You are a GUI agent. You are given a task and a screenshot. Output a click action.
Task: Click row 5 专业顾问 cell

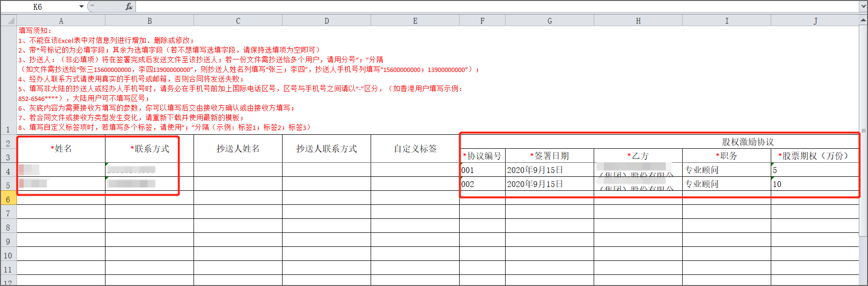[x=727, y=184]
